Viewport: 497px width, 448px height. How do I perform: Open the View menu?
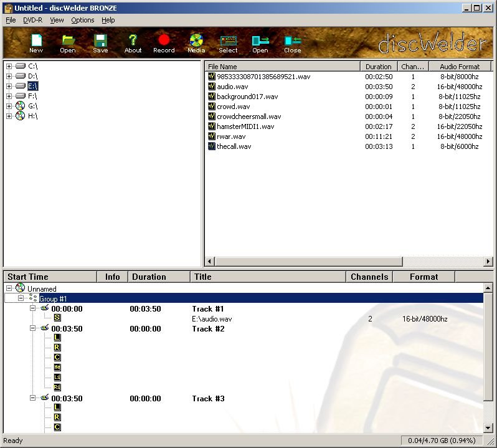(x=57, y=20)
